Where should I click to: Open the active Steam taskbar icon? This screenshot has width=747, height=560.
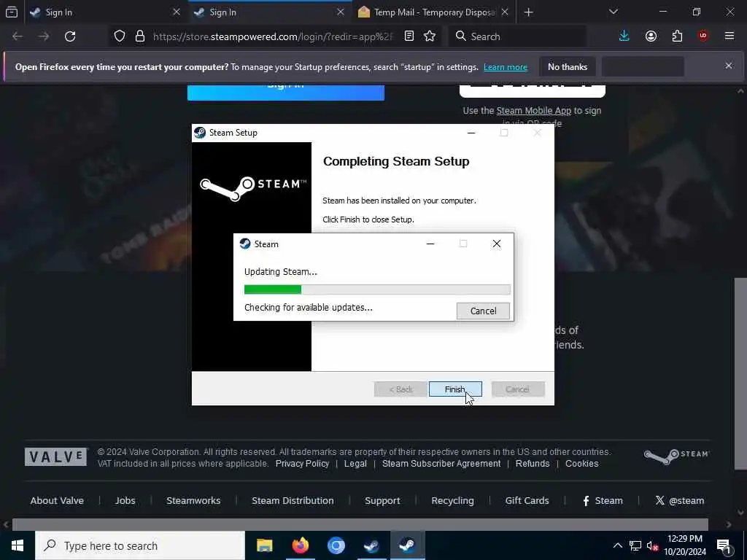click(x=407, y=545)
